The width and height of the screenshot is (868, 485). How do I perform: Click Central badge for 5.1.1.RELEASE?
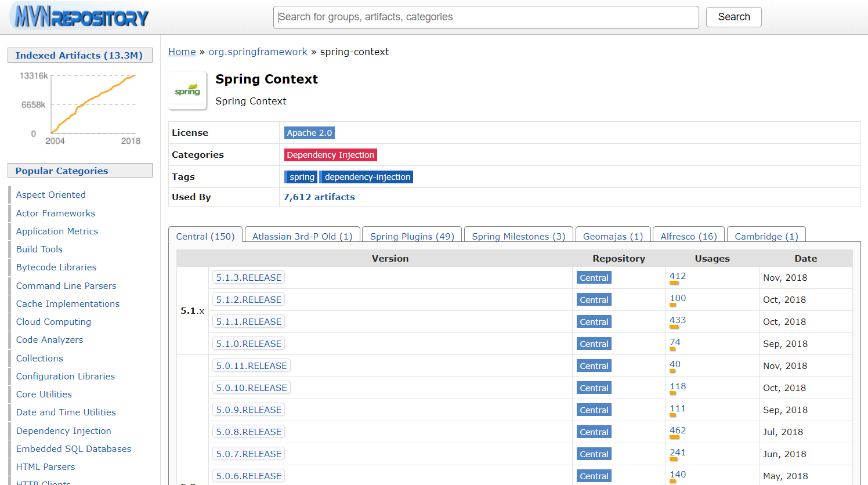(x=594, y=322)
